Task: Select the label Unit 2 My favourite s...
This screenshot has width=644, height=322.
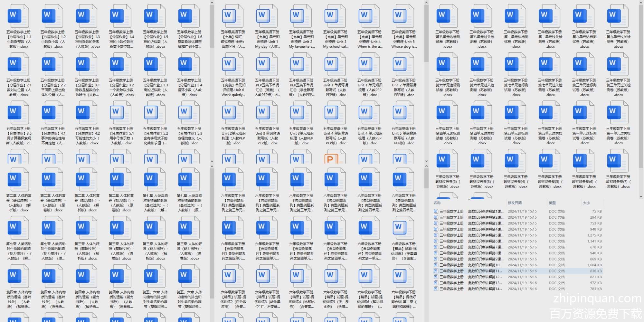Action: pos(301,39)
